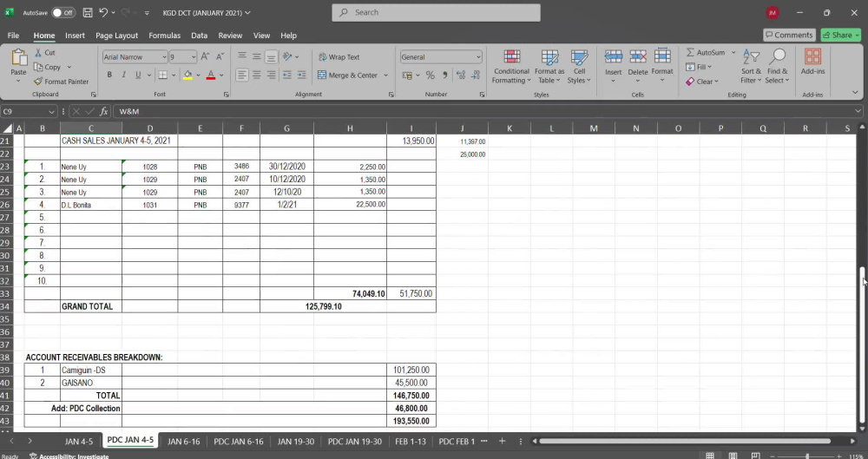Image resolution: width=868 pixels, height=459 pixels.
Task: Delete cells button
Action: click(x=638, y=67)
